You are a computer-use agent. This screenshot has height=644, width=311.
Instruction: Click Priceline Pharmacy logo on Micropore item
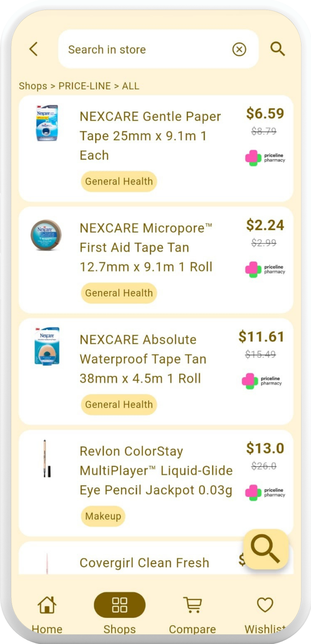(265, 270)
